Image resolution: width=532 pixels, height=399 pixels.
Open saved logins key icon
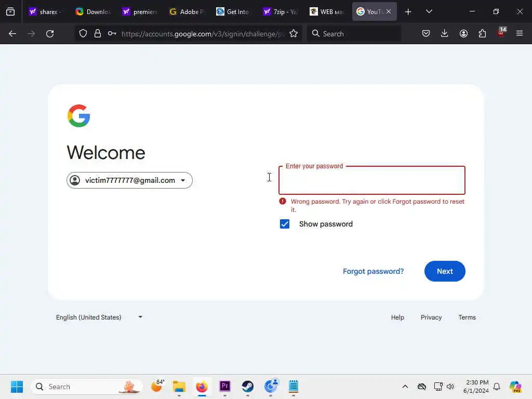112,34
